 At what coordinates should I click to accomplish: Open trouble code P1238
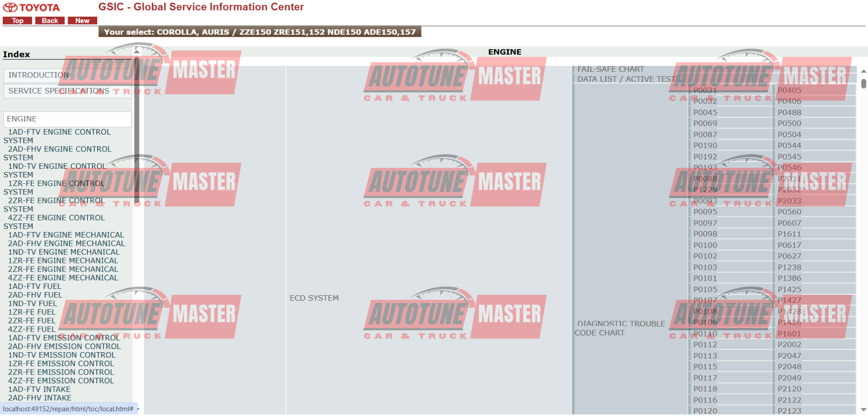[789, 268]
